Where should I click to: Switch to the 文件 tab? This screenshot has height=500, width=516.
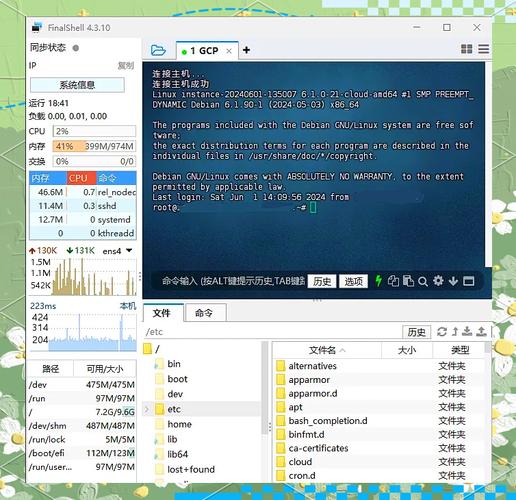click(x=162, y=313)
